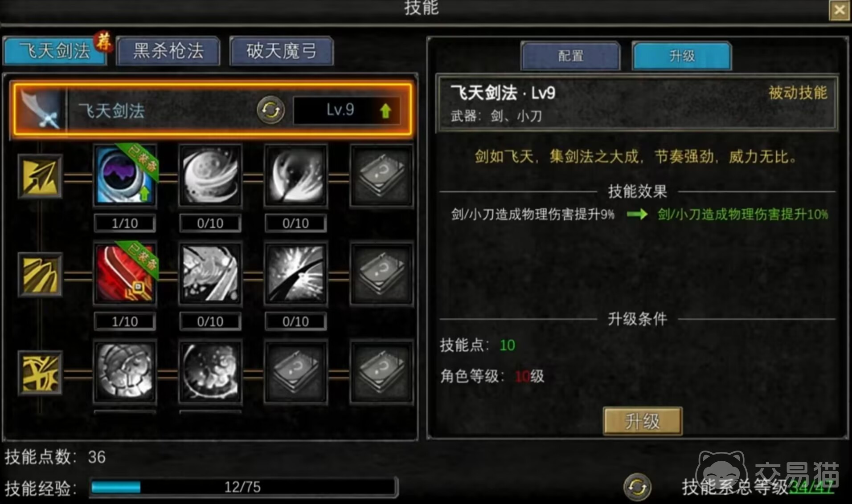
Task: Click the gold 升级 upgrade button
Action: [642, 421]
